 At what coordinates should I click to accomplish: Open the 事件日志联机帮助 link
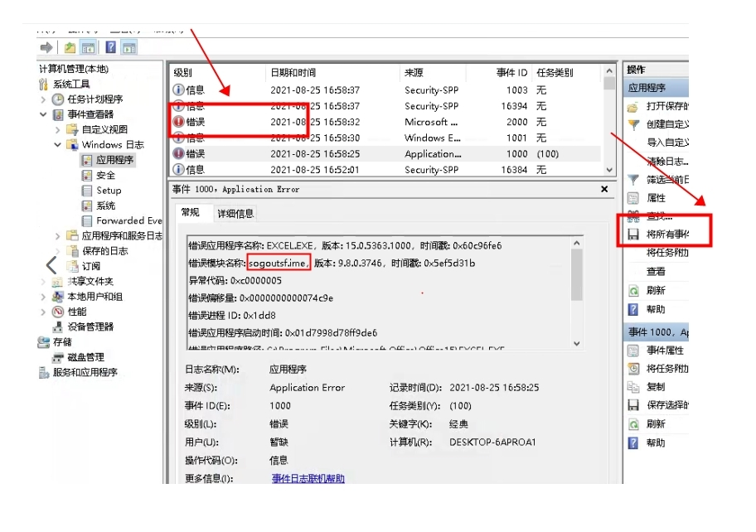pos(308,478)
